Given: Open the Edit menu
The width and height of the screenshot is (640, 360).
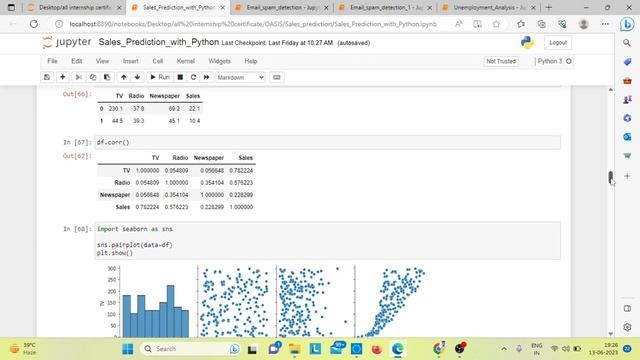Looking at the screenshot, I should click(x=76, y=61).
